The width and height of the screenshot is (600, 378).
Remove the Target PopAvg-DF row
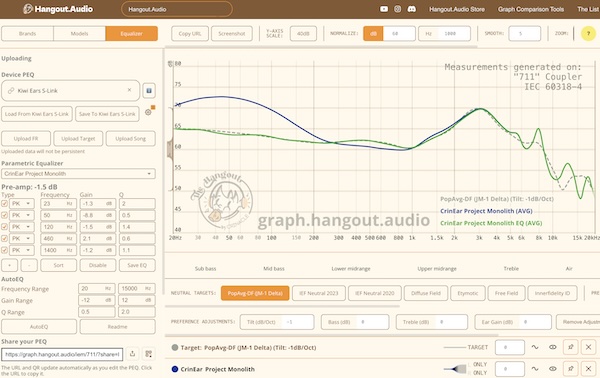click(589, 347)
